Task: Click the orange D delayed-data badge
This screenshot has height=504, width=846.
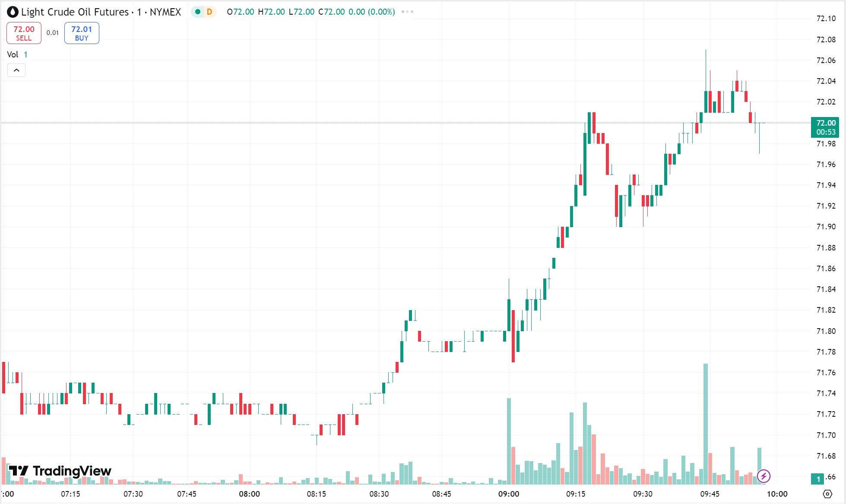Action: [209, 12]
